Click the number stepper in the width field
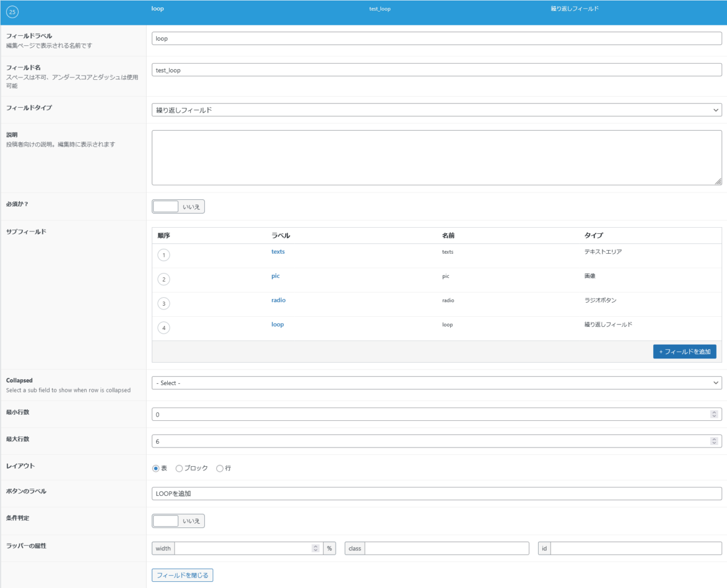This screenshot has width=727, height=588. pos(315,548)
